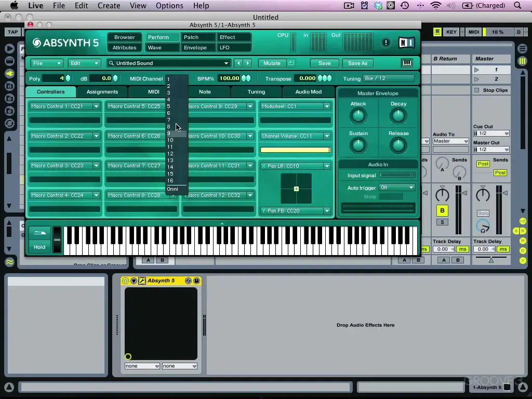Click the piano keyboard icon beside Save As
Image resolution: width=532 pixels, height=399 pixels.
pos(407,63)
